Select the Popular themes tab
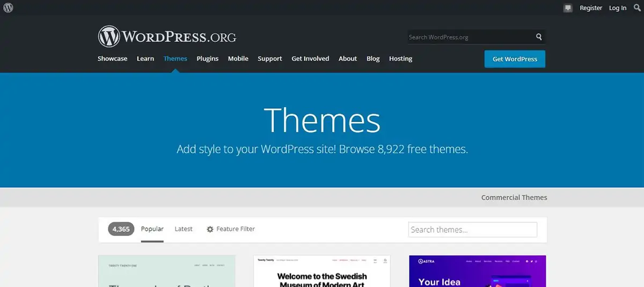 (x=152, y=229)
